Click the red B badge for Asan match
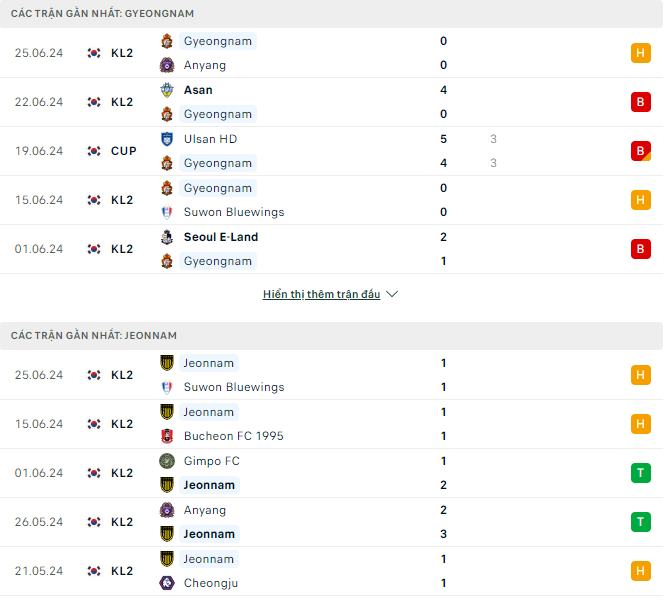This screenshot has width=666, height=602. (641, 102)
